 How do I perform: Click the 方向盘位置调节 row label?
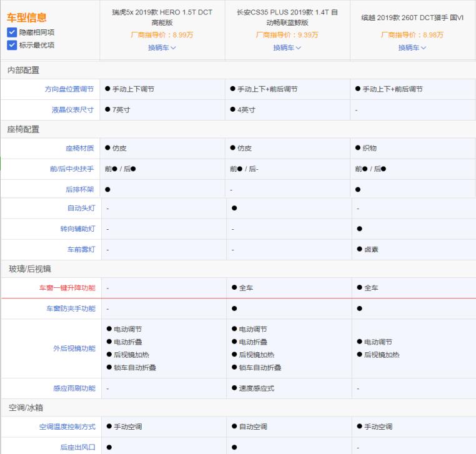point(69,89)
